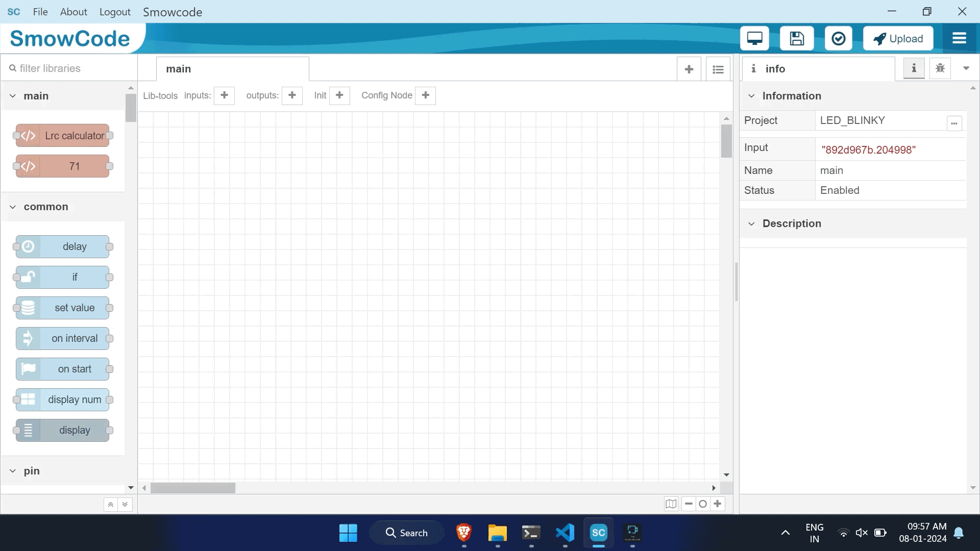Open VS Code from the taskbar
The height and width of the screenshot is (551, 980).
[x=565, y=533]
